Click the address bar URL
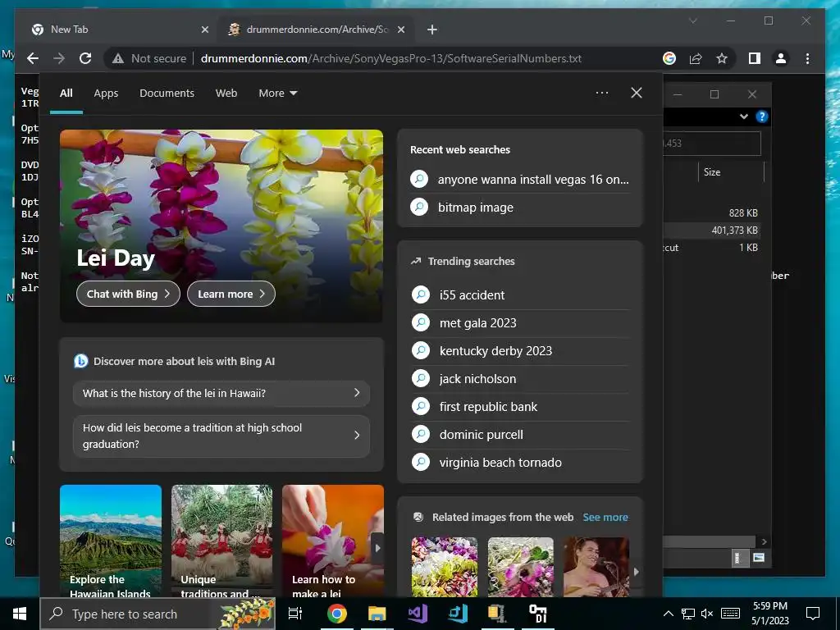 pyautogui.click(x=390, y=58)
